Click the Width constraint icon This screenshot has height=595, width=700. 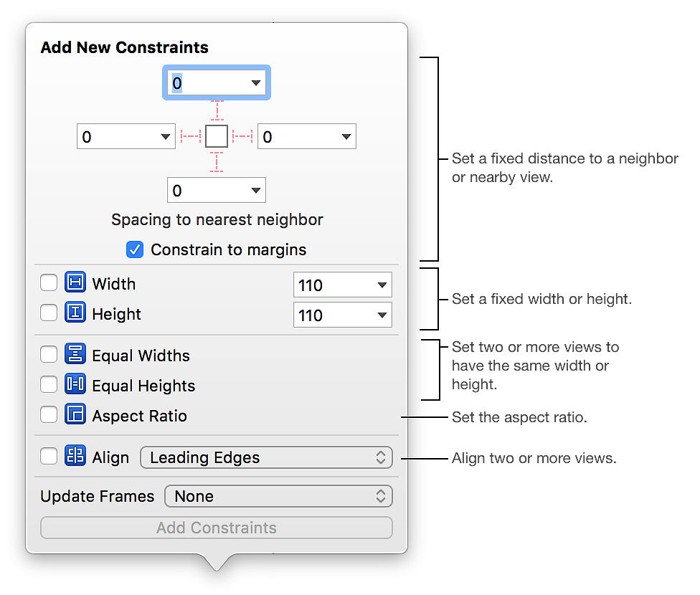point(75,282)
